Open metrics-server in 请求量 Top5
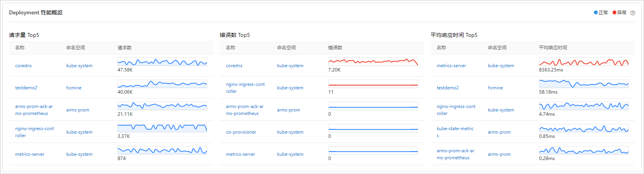The width and height of the screenshot is (644, 174). tap(30, 154)
